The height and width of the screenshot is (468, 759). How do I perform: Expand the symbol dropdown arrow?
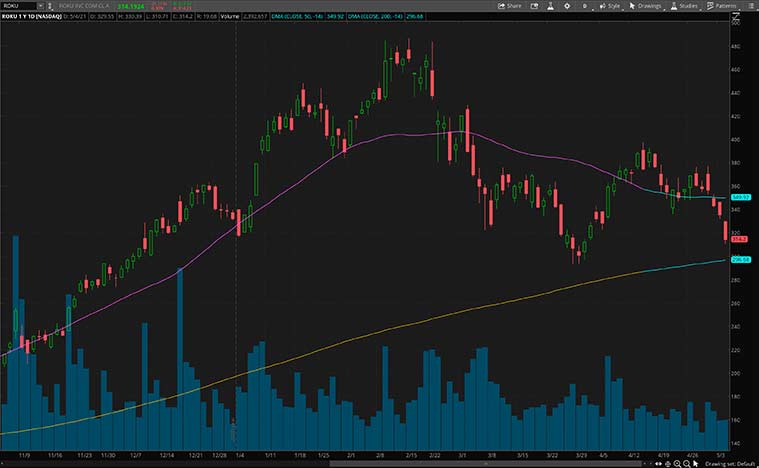[x=39, y=5]
